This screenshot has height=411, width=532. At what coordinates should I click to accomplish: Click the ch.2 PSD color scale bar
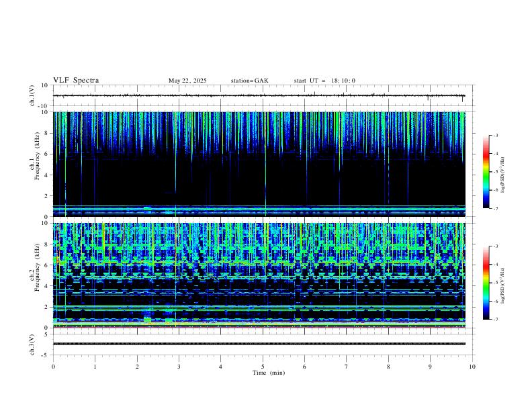click(486, 283)
